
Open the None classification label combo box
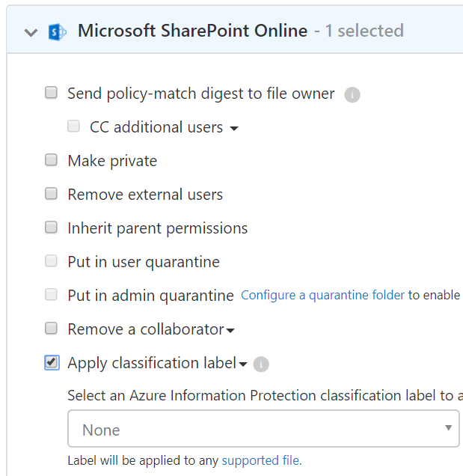263,429
